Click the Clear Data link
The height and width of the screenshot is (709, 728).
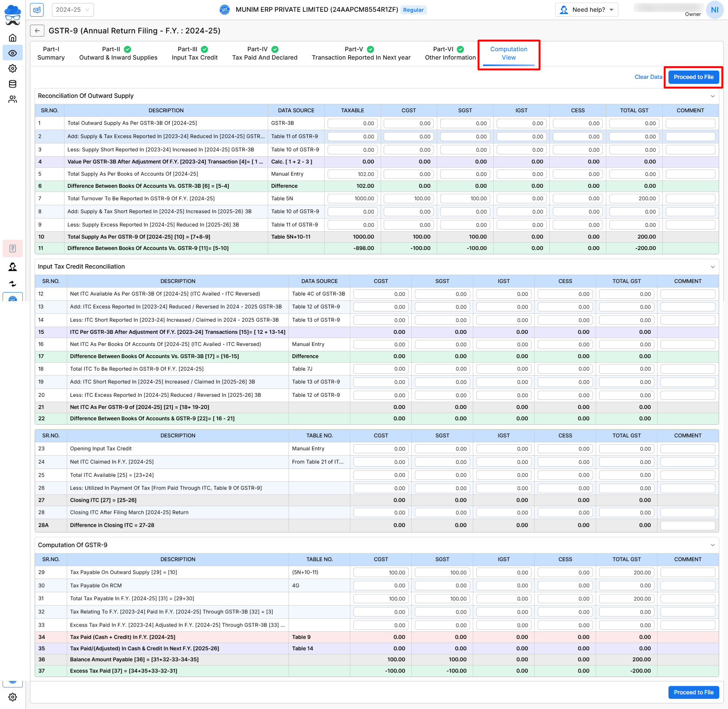(648, 77)
